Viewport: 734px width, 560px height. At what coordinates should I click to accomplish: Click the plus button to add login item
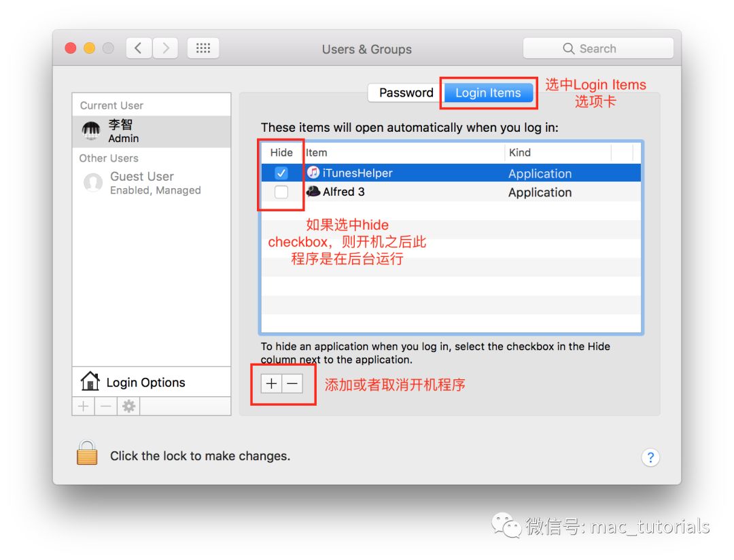point(271,383)
